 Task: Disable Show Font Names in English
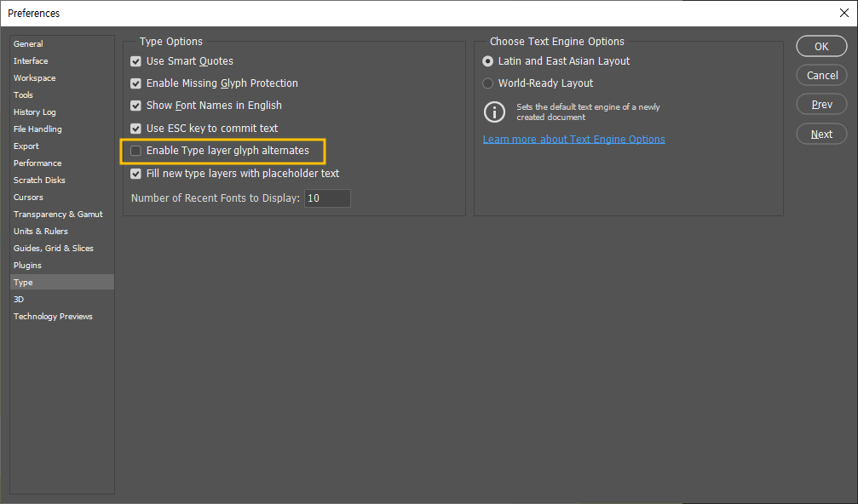coord(135,105)
